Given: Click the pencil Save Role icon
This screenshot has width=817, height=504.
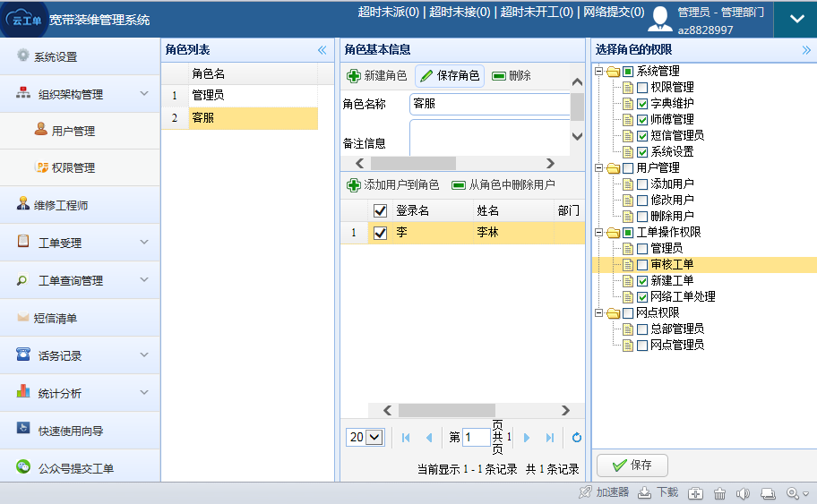Looking at the screenshot, I should pyautogui.click(x=426, y=76).
